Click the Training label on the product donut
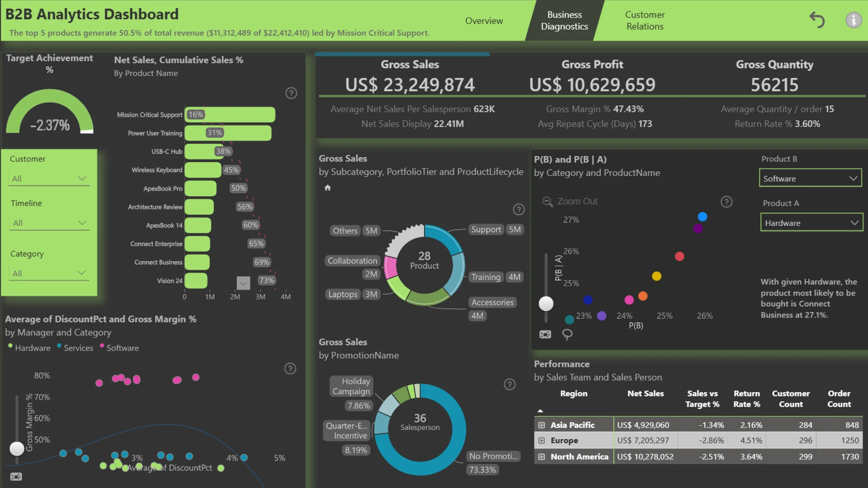Viewport: 868px width, 488px height. coord(486,277)
